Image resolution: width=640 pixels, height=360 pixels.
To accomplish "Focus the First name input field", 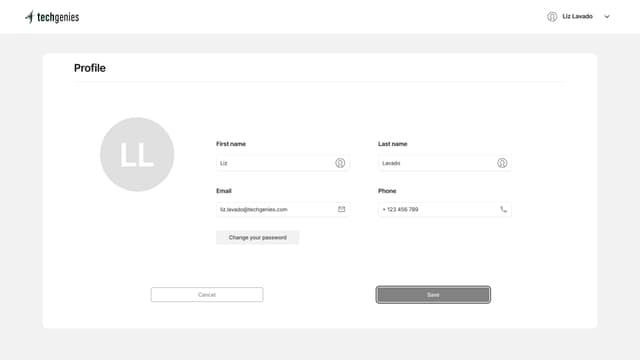I will coord(282,163).
